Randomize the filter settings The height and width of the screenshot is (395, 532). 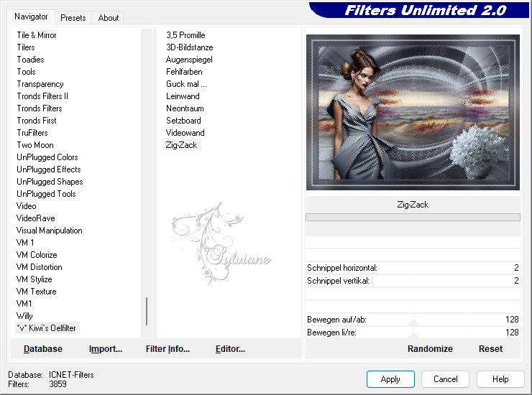pyautogui.click(x=430, y=348)
